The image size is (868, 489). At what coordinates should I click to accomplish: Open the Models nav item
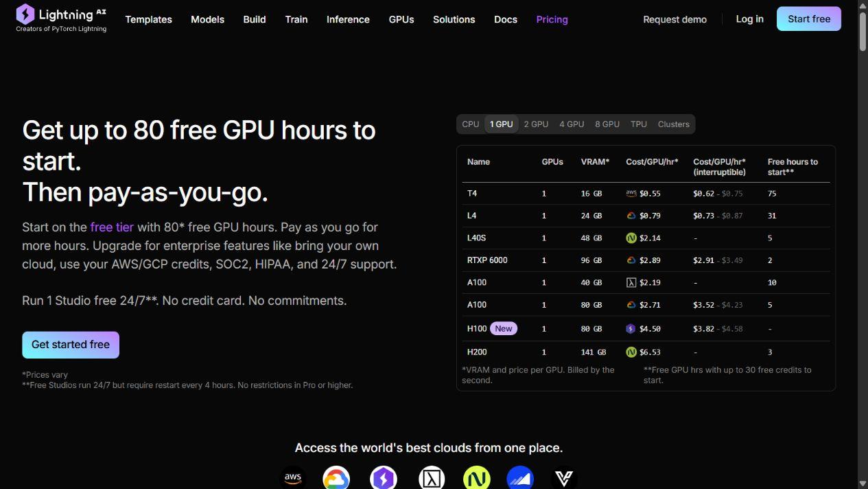(x=207, y=19)
